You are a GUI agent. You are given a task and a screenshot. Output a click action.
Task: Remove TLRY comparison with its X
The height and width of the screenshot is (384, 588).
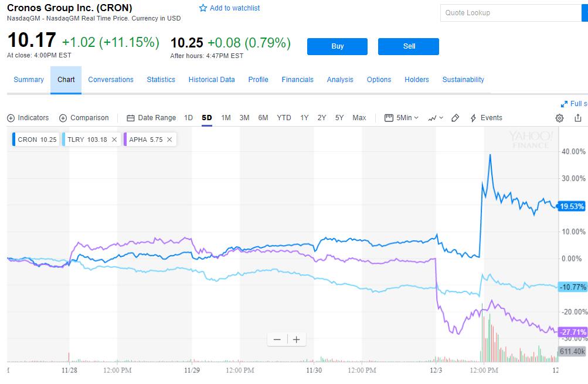114,140
